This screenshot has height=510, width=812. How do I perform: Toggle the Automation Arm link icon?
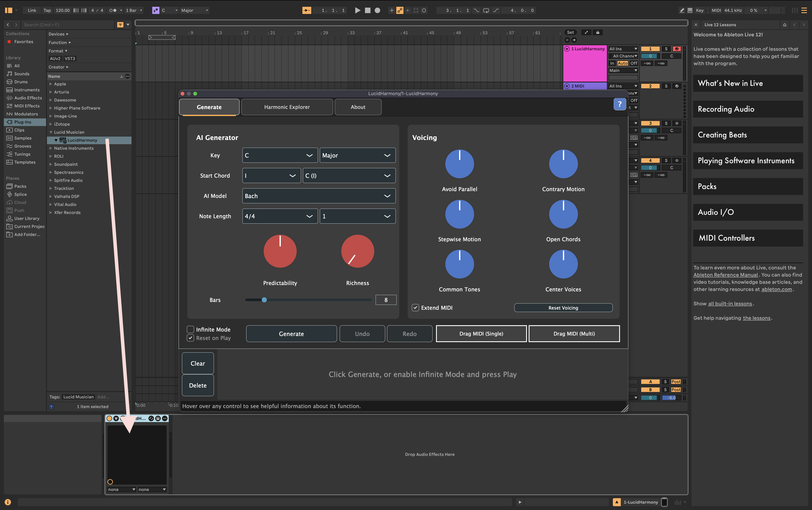[x=400, y=10]
